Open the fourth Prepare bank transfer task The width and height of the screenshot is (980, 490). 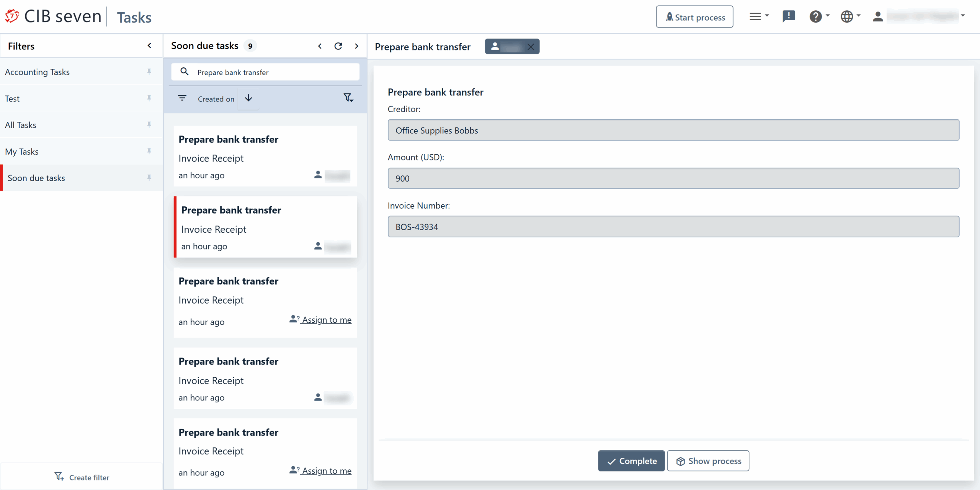pyautogui.click(x=265, y=378)
